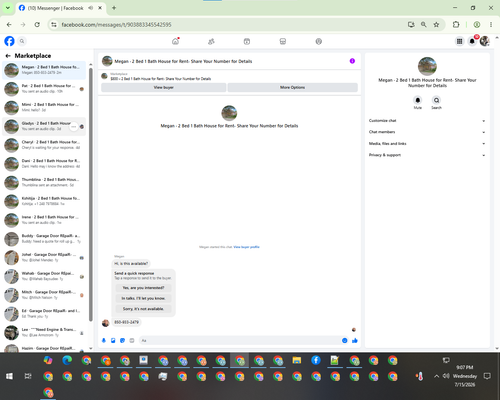Bookmark this page star icon
500x400 pixels.
click(436, 24)
